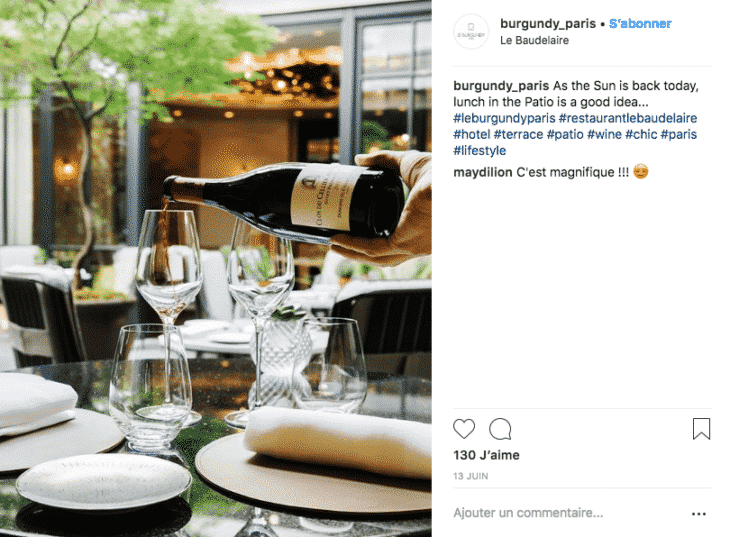
Task: Open the #restaurantlebaudelaire hashtag
Action: click(x=628, y=118)
